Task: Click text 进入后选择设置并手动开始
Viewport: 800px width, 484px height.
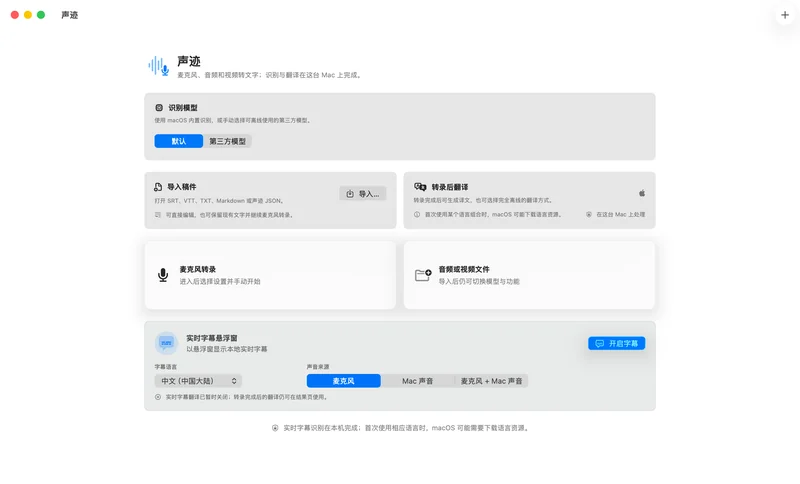Action: (x=220, y=282)
